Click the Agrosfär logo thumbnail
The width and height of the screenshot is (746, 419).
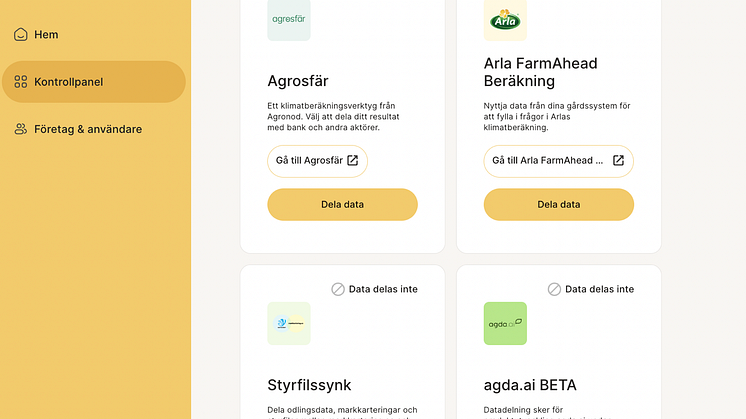288,20
